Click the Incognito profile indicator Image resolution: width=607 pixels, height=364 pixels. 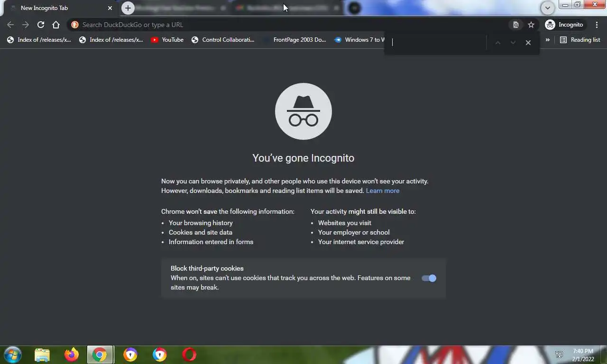564,25
